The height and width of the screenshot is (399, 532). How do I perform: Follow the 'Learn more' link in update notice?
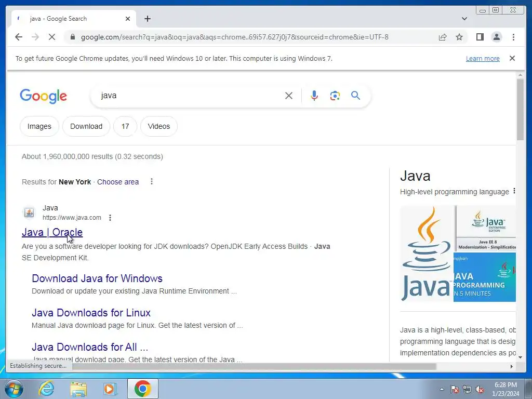coord(483,58)
